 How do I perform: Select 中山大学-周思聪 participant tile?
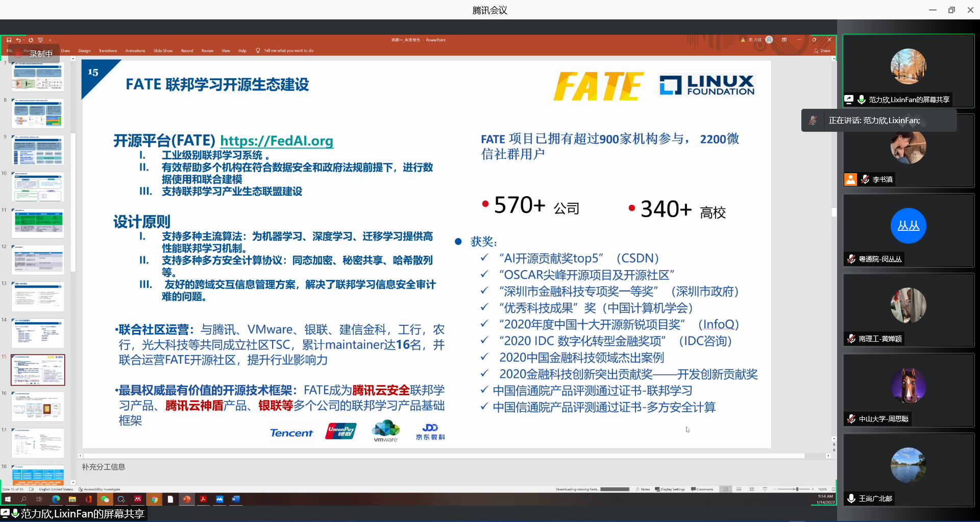coord(908,390)
